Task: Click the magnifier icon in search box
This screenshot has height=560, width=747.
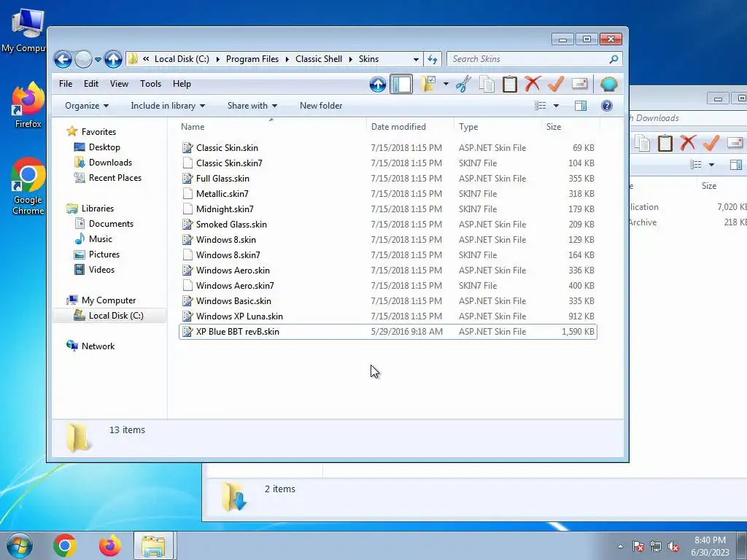Action: click(x=614, y=59)
